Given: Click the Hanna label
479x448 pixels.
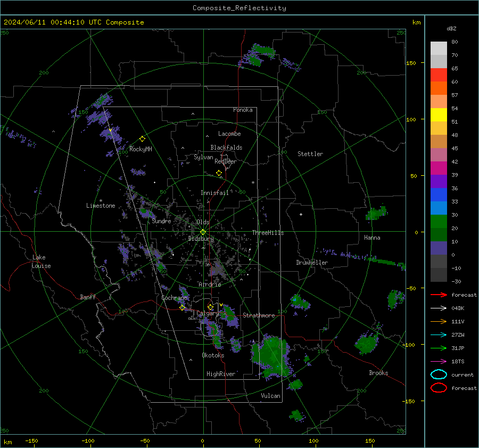Looking at the screenshot, I should pos(372,238).
